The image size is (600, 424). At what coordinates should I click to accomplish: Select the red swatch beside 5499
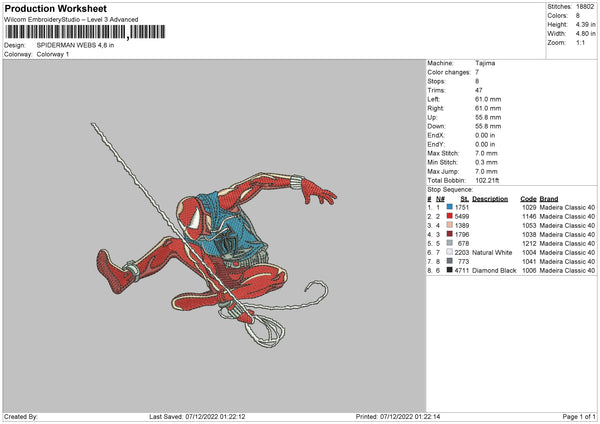click(x=451, y=216)
